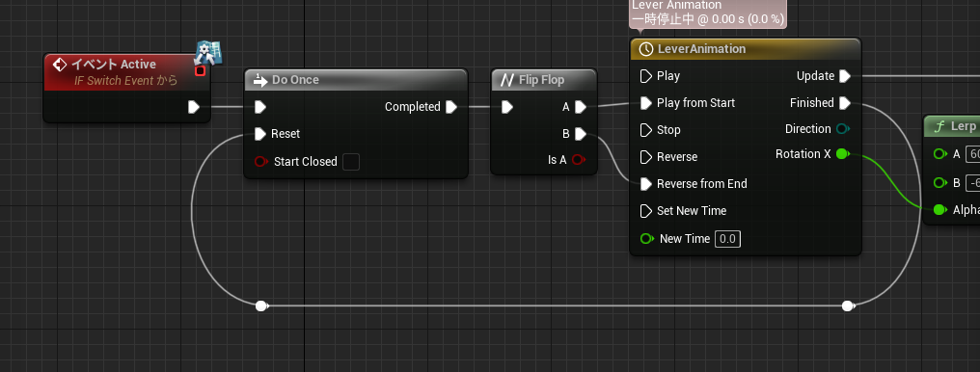Select the イベント Active node title

click(113, 64)
